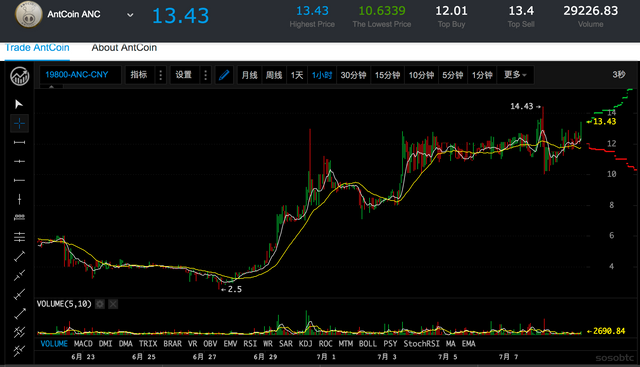Screen dimensions: 640x367
Task: Select the DMI indicator tab
Action: [x=105, y=344]
